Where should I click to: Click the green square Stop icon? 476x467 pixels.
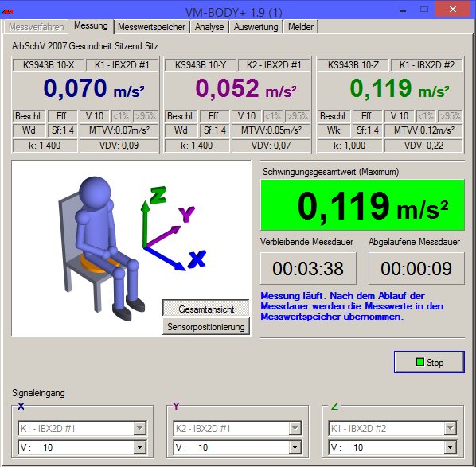point(419,362)
